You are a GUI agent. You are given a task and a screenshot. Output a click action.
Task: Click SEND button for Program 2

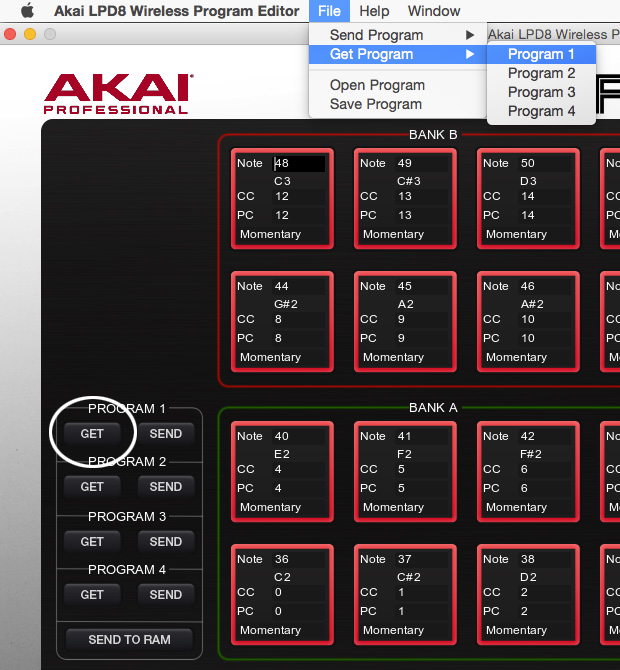(x=166, y=487)
